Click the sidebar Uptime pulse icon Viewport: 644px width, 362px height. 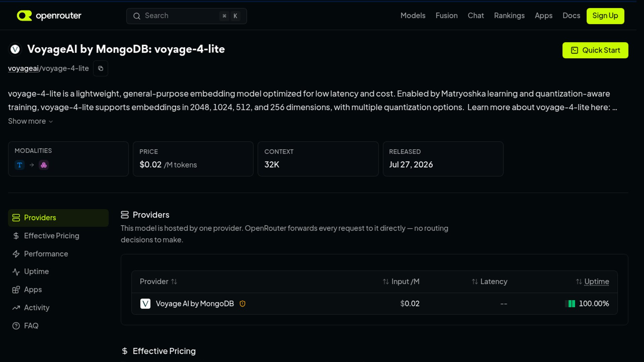click(16, 271)
